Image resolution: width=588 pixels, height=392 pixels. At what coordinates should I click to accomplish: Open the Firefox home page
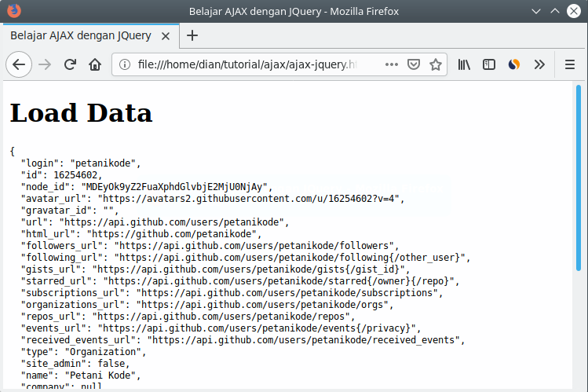pos(95,64)
